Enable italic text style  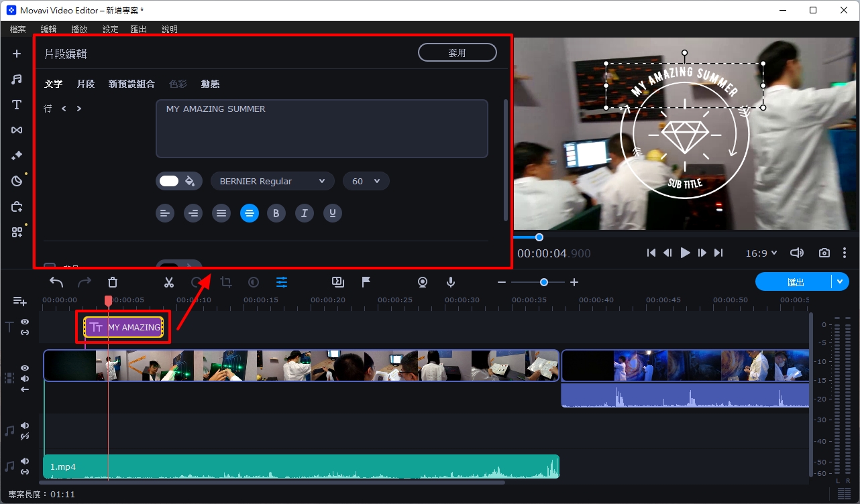(304, 214)
